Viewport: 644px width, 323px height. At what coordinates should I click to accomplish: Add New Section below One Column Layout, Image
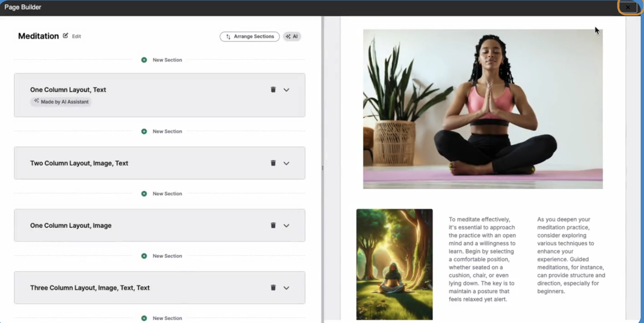[x=162, y=256]
